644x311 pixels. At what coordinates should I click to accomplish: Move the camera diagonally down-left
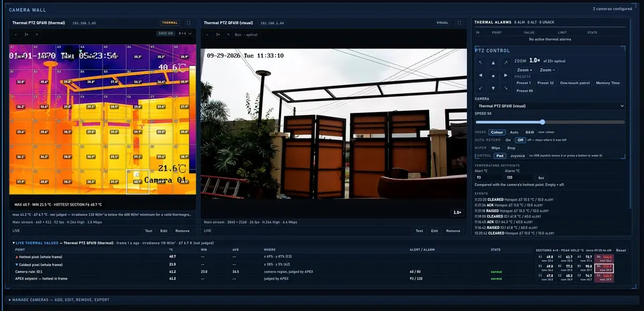pos(480,88)
